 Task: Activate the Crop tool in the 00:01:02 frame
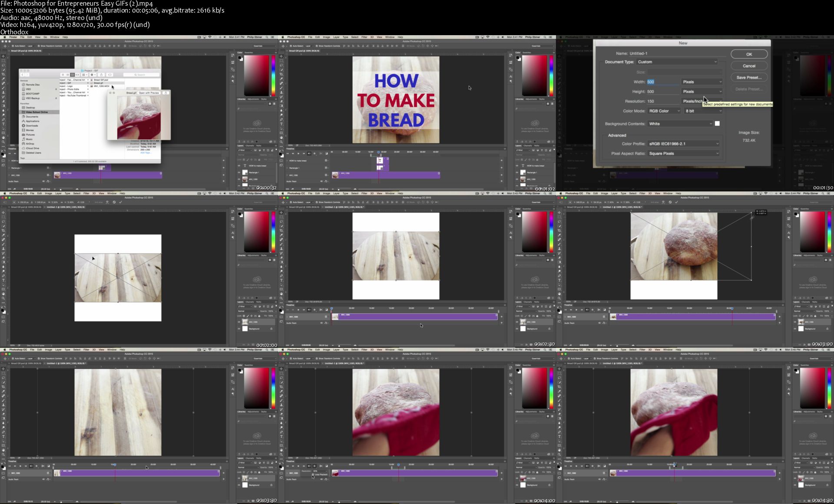[281, 74]
